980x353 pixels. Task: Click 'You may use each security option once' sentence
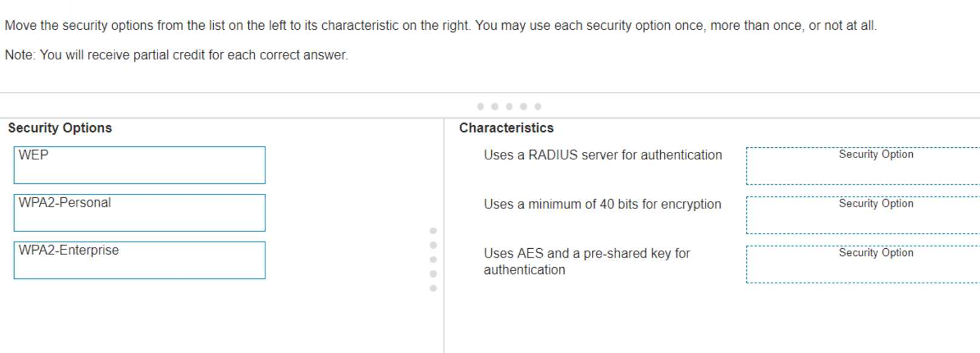(675, 25)
